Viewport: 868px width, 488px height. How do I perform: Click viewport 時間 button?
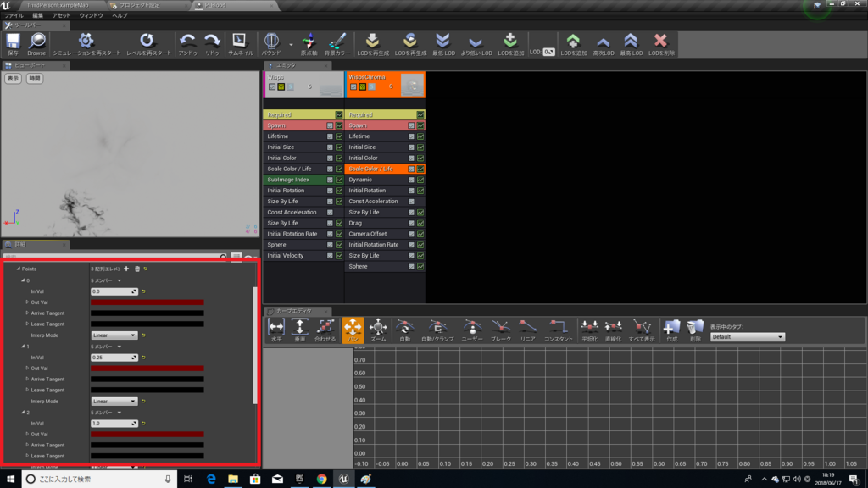pos(34,79)
